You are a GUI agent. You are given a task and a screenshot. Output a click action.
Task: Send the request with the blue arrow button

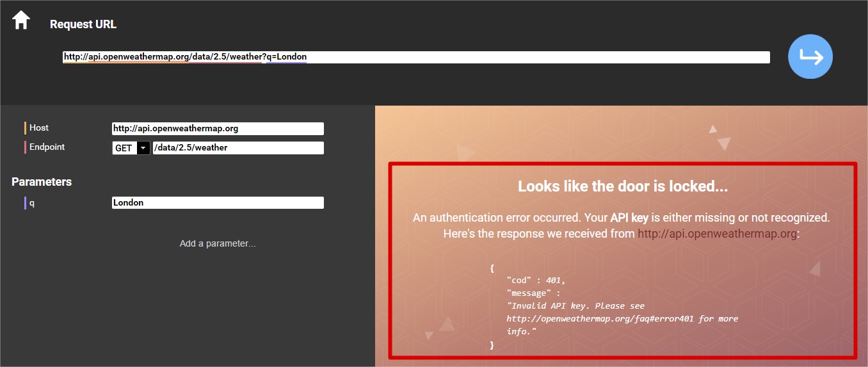click(x=810, y=56)
